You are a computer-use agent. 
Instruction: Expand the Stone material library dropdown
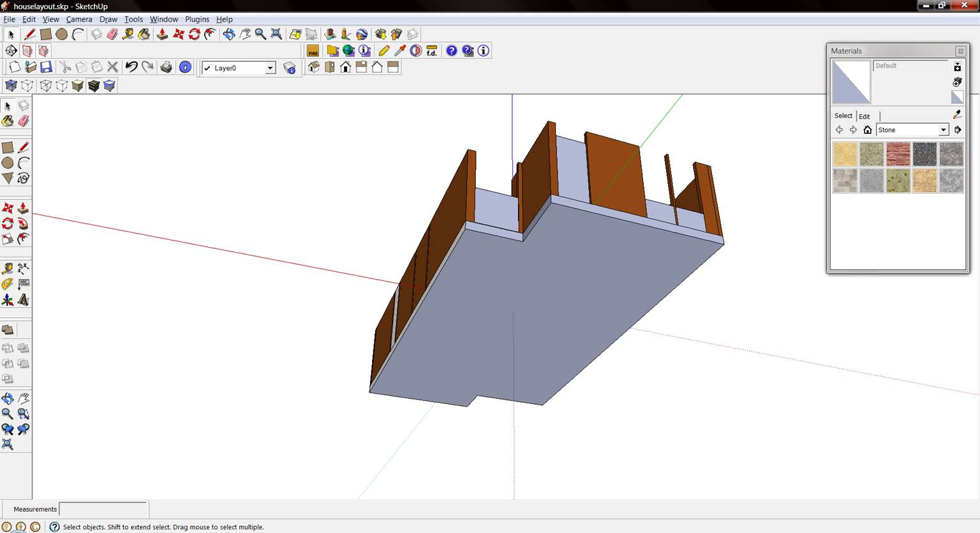(x=943, y=130)
